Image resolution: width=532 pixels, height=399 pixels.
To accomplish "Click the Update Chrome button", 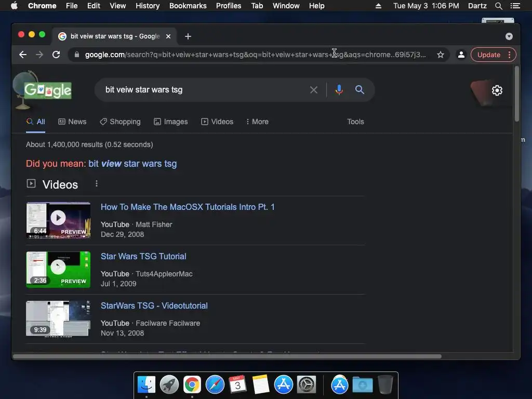I will pyautogui.click(x=488, y=55).
